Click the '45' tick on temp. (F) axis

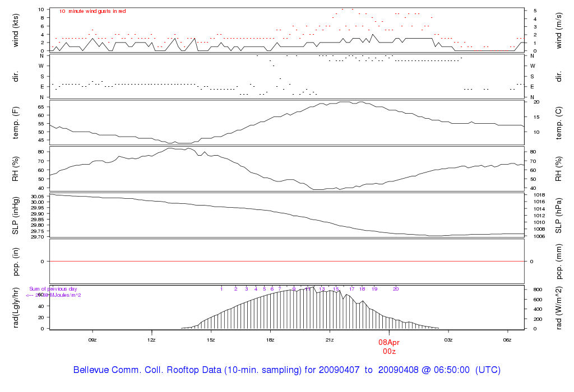click(41, 140)
